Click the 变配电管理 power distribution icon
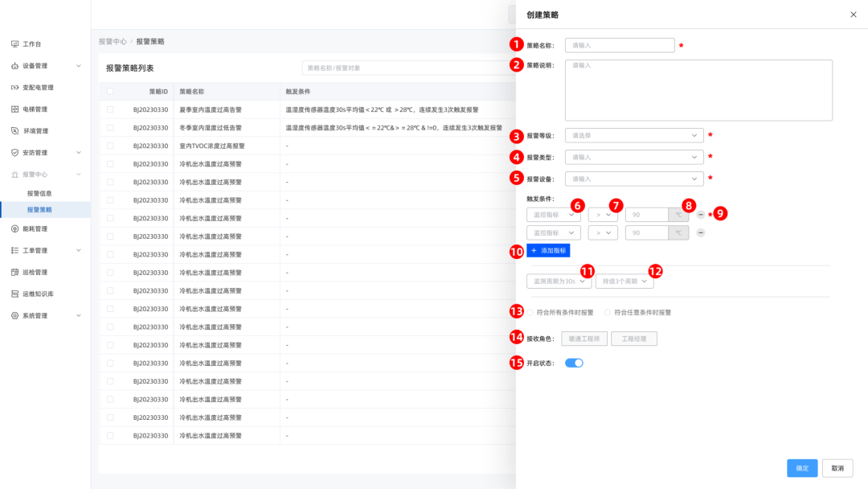The width and height of the screenshot is (868, 489). pos(13,87)
